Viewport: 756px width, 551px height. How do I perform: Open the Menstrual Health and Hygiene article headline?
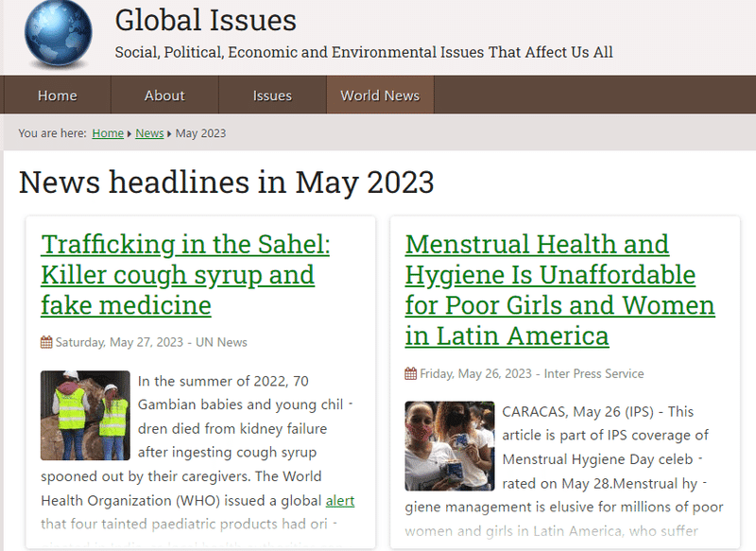tap(559, 290)
